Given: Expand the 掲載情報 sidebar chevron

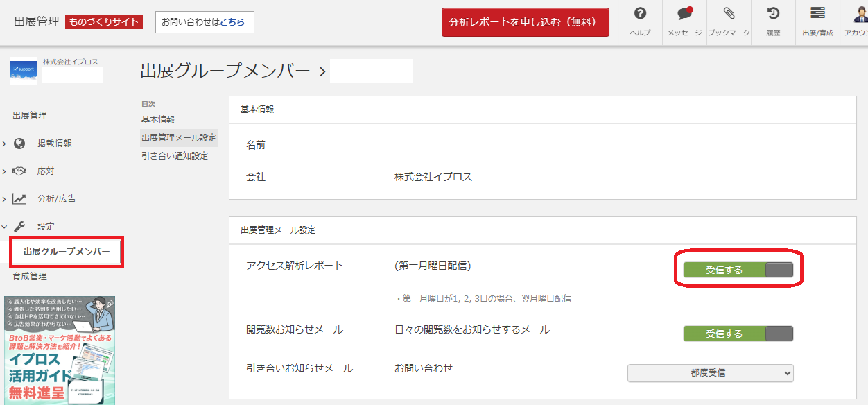Looking at the screenshot, I should coord(4,144).
